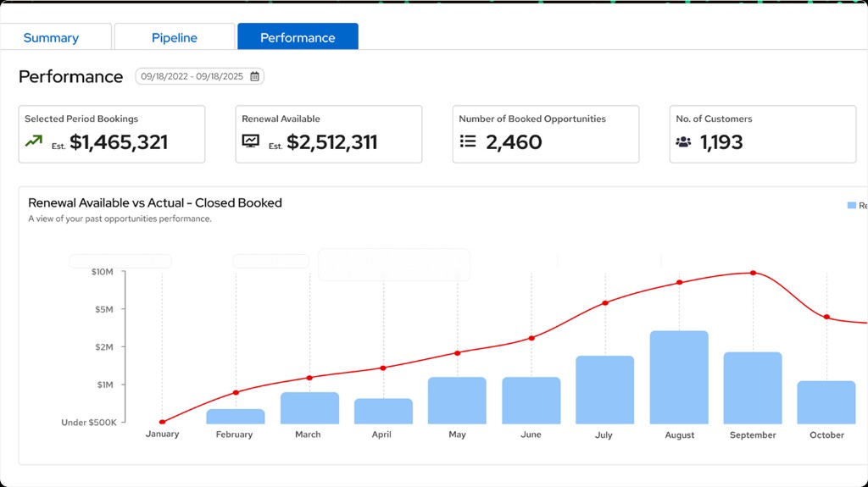868x487 pixels.
Task: Click the red June line point
Action: (531, 338)
